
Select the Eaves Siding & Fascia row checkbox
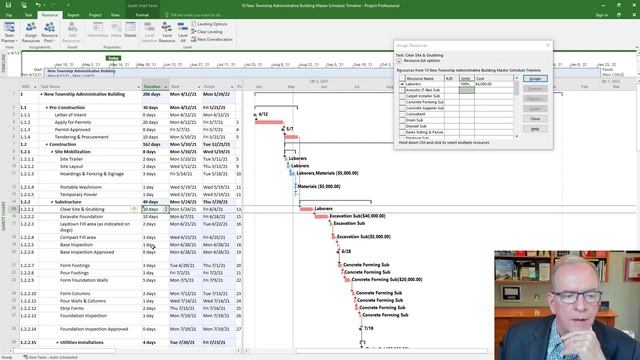402,132
